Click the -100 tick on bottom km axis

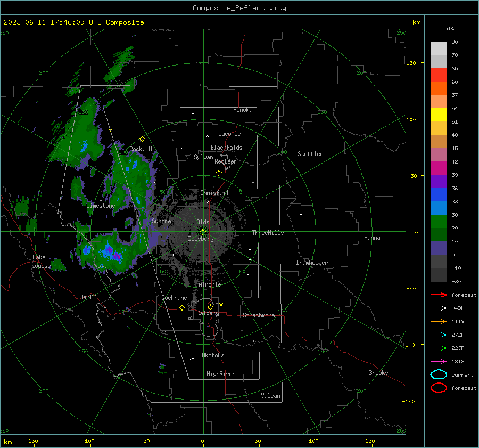point(88,441)
